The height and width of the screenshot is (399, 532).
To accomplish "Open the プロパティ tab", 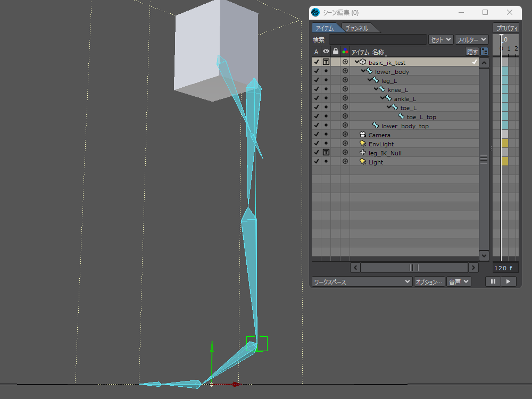I will (506, 28).
